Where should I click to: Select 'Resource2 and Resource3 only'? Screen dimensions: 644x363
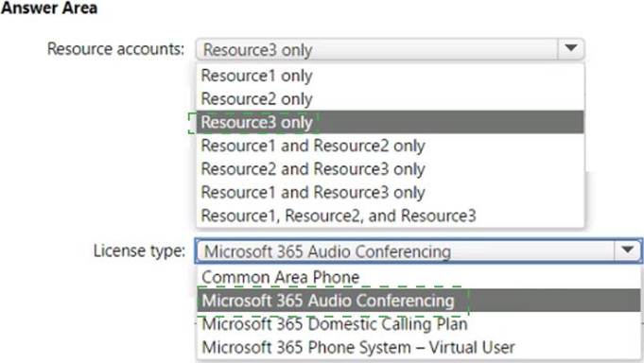tap(391, 169)
